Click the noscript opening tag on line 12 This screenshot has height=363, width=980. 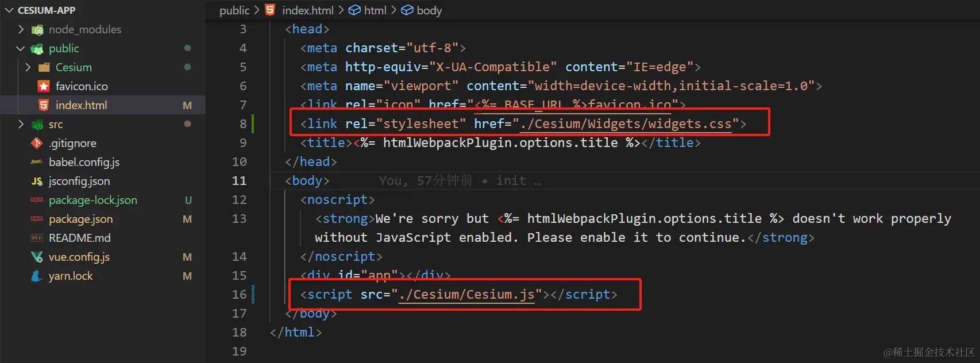pyautogui.click(x=338, y=200)
